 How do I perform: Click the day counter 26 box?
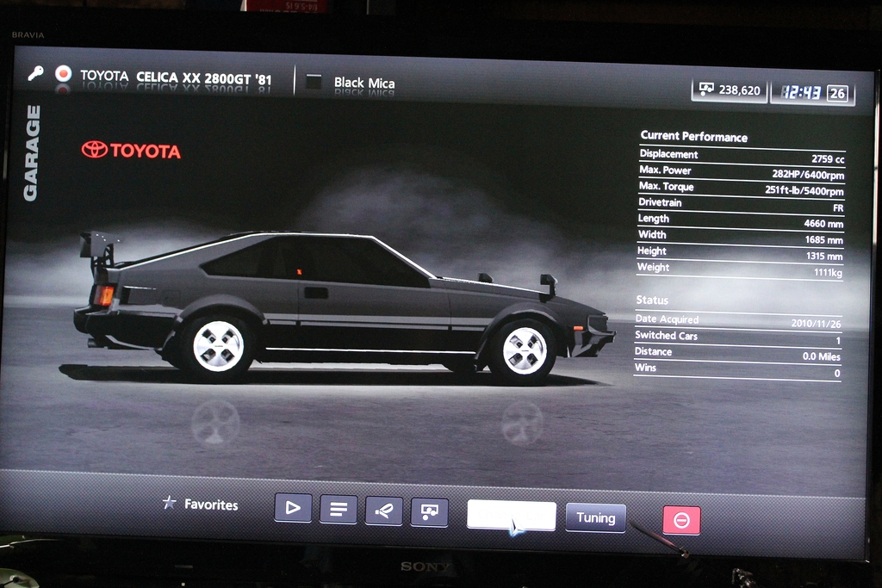pos(837,93)
